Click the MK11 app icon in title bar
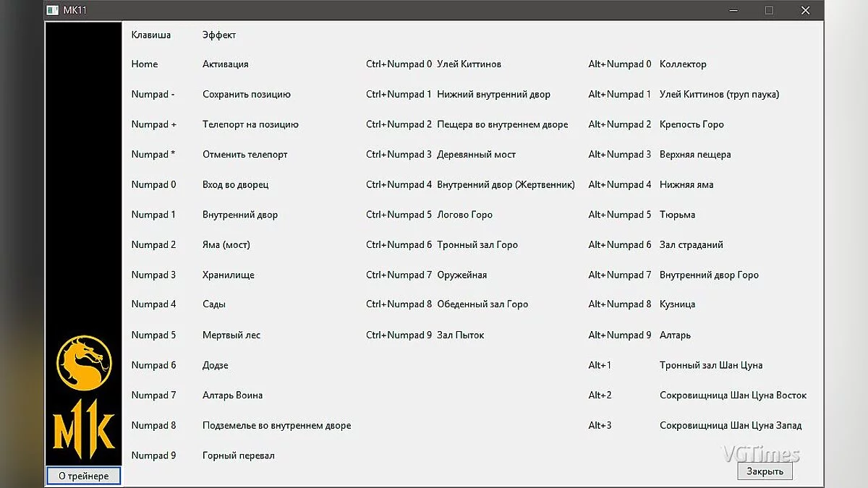The image size is (868, 488). [x=52, y=10]
